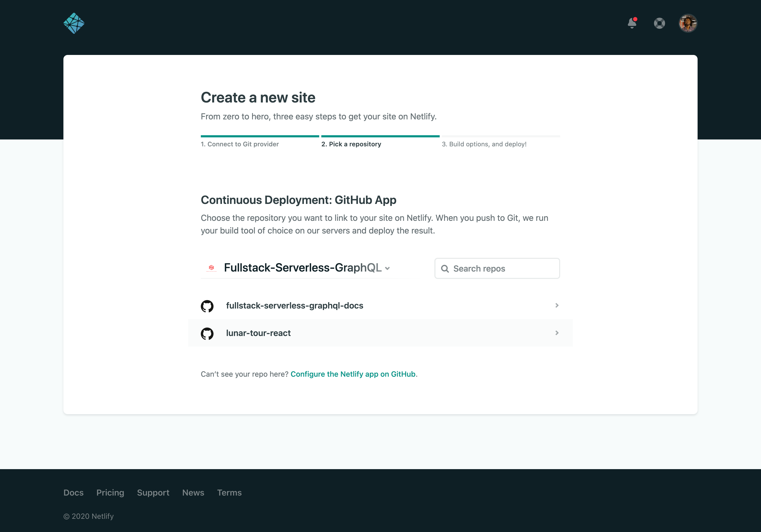Viewport: 761px width, 532px height.
Task: Click chevron on fullstack-serverless-graphql-docs row
Action: click(x=557, y=305)
